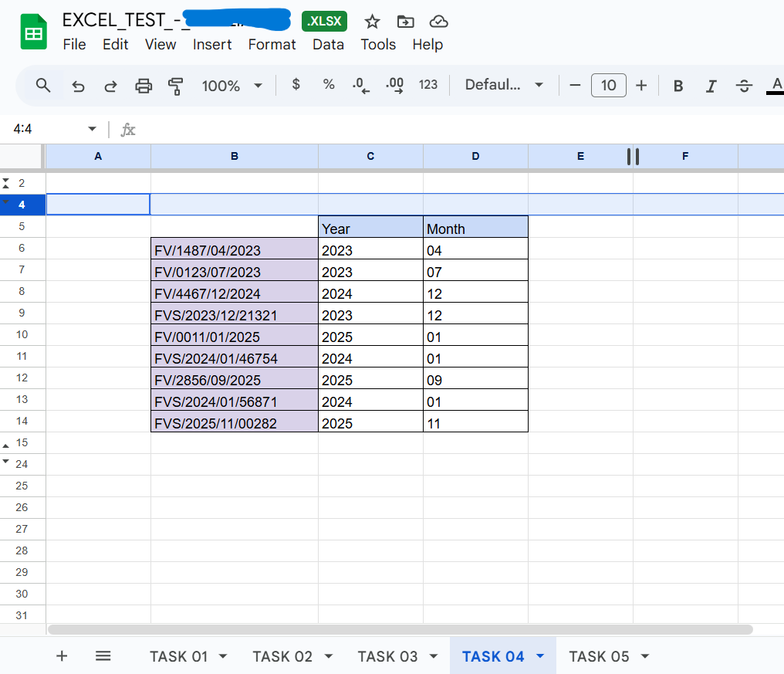Image resolution: width=784 pixels, height=674 pixels.
Task: Open TASK 05 tab options arrow
Action: click(x=645, y=656)
